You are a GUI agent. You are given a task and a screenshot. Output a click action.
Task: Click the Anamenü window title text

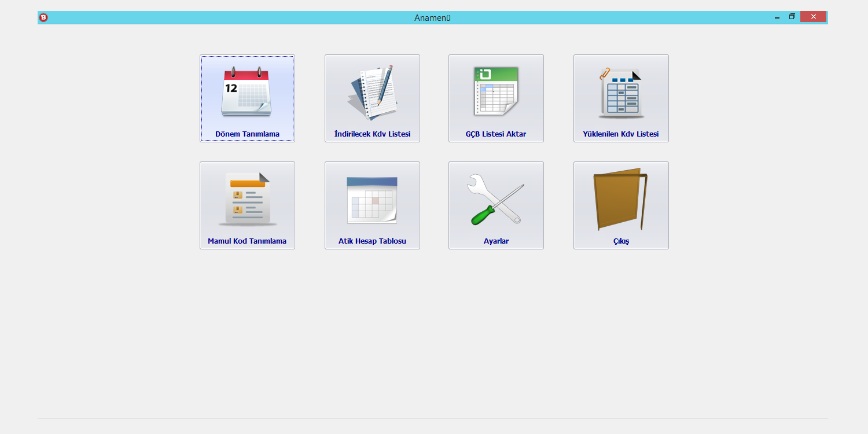(432, 18)
